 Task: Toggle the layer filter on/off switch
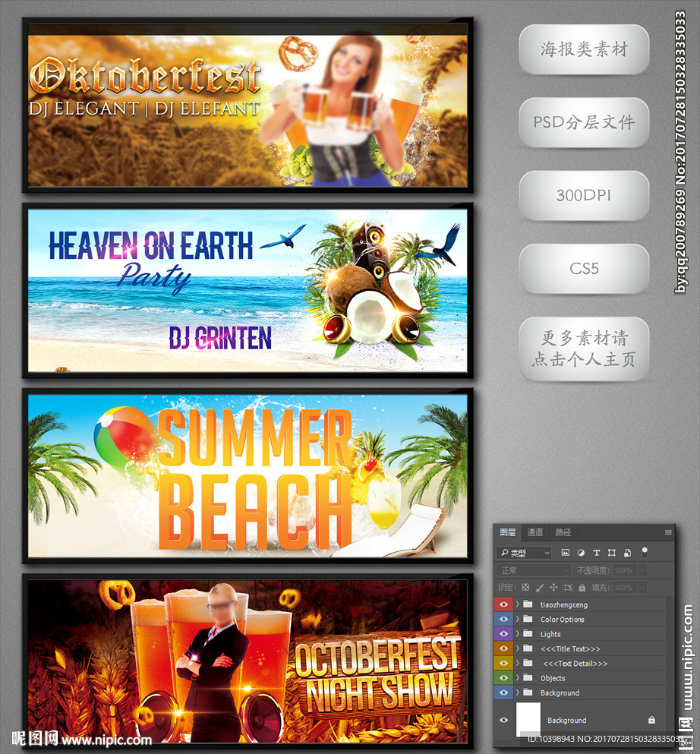click(x=645, y=551)
